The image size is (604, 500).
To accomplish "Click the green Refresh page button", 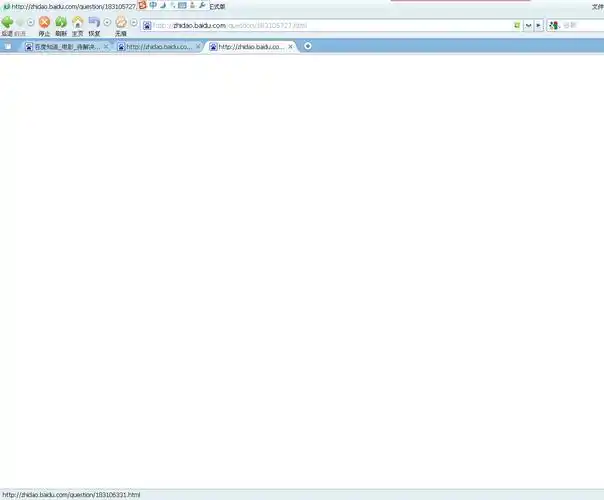I will click(x=61, y=22).
